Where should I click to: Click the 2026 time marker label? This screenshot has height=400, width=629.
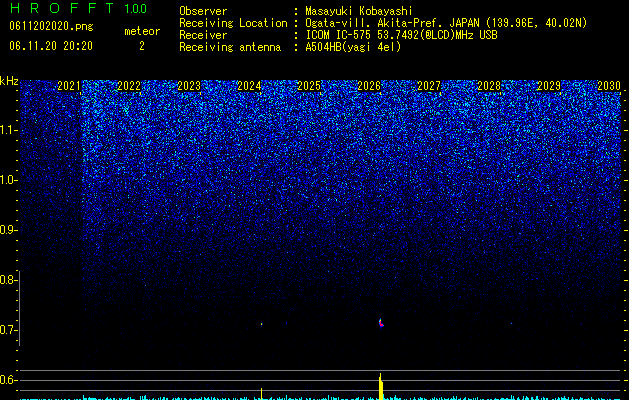point(369,86)
